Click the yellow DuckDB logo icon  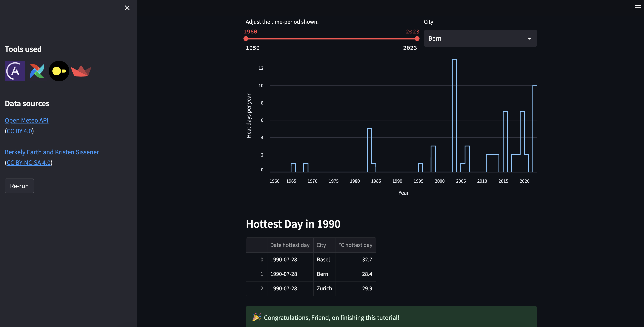point(59,71)
